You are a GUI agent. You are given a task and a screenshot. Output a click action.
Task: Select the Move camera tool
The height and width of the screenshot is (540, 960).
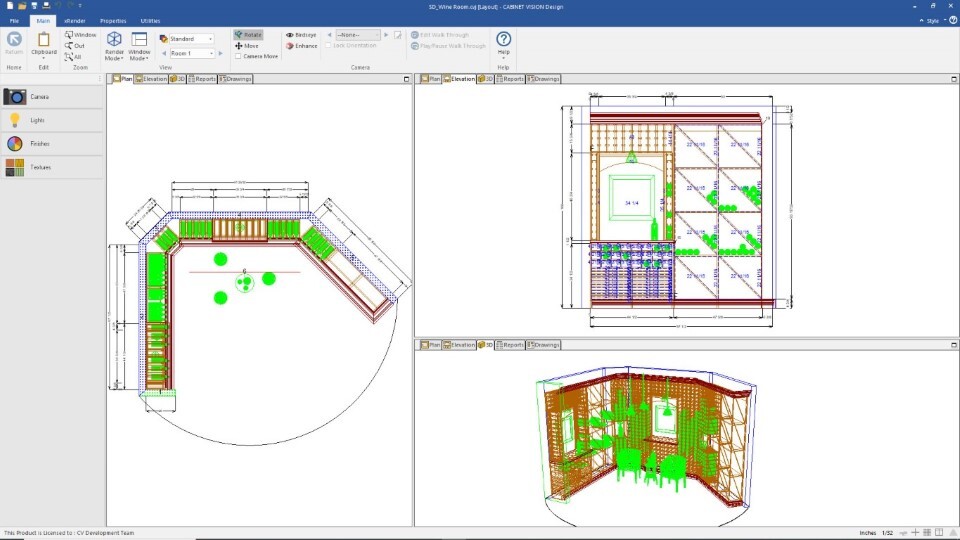coord(247,46)
